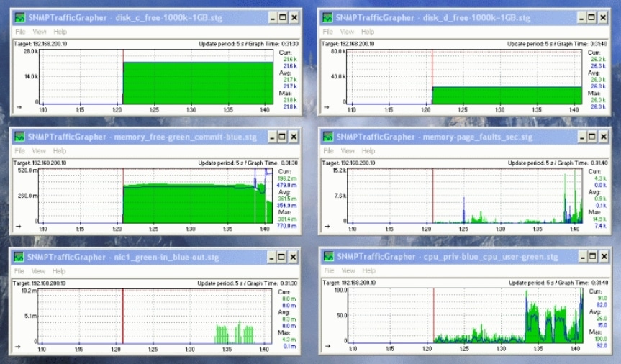Click the app icon in memory_free-green_commit-blue window
Image resolution: width=621 pixels, height=364 pixels.
[19, 137]
